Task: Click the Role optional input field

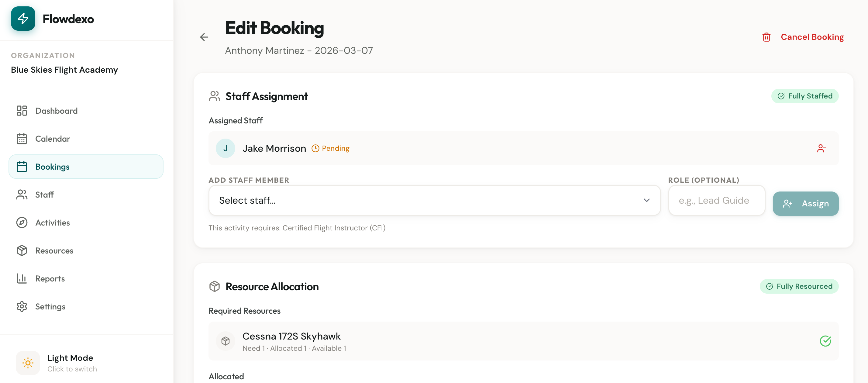Action: click(x=717, y=200)
